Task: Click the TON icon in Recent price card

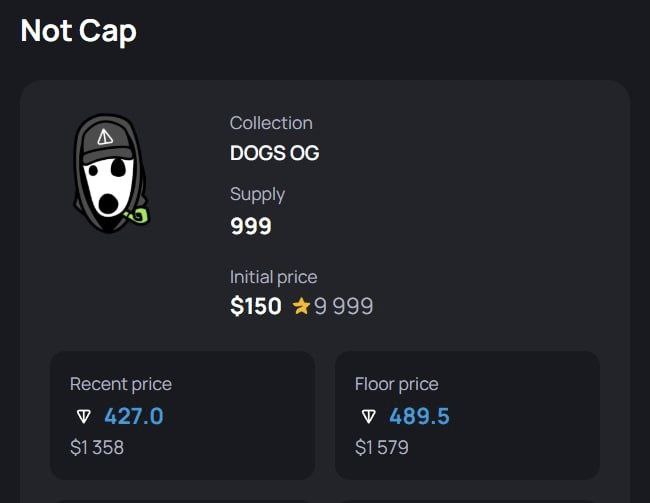Action: pos(84,416)
